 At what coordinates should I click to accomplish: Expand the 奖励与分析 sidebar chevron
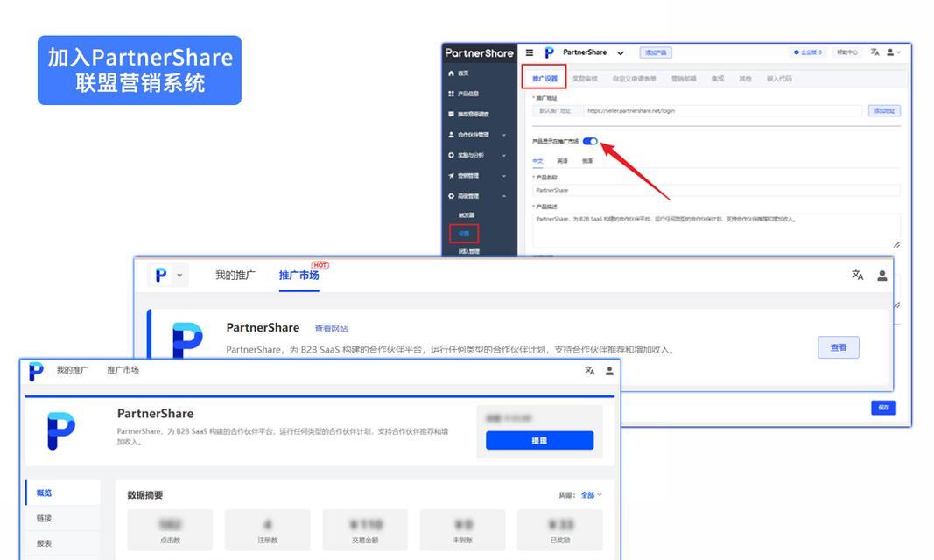point(504,156)
